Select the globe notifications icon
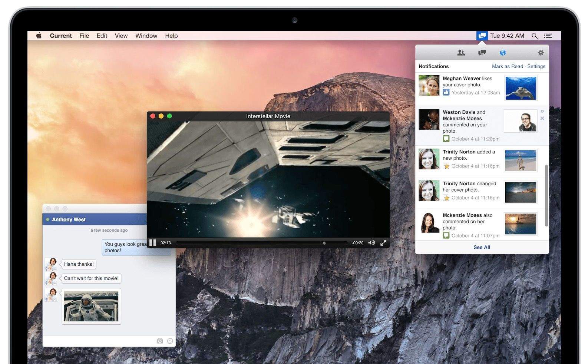The height and width of the screenshot is (364, 588). click(503, 53)
